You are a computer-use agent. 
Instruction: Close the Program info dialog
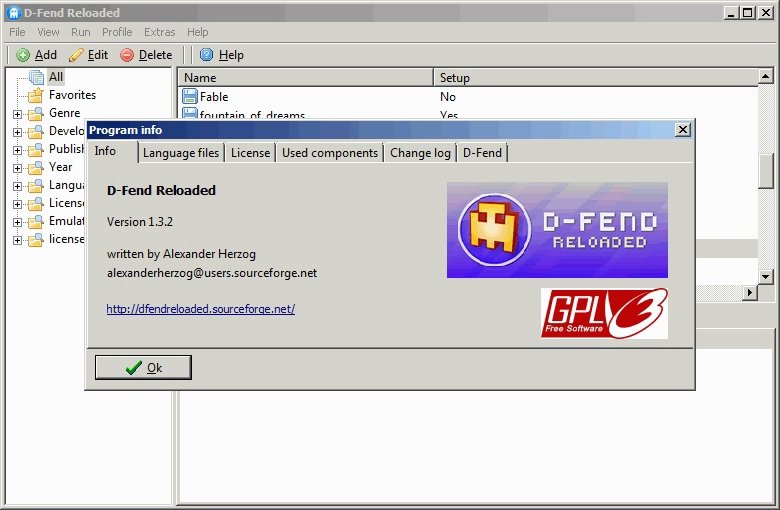coord(682,130)
